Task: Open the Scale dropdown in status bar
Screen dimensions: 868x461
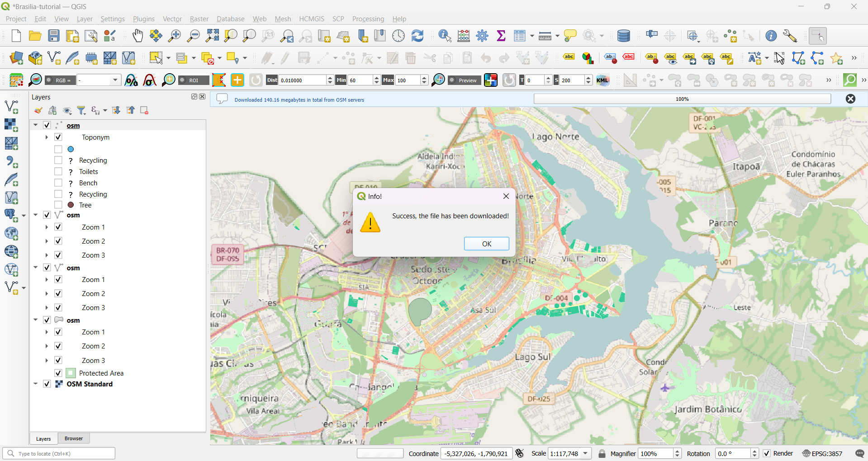Action: 586,453
